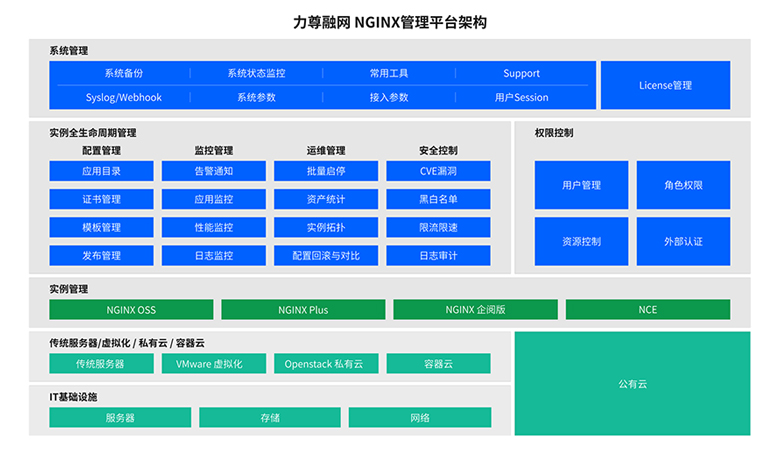Viewport: 780px width, 450px height.
Task: Select the VMware 虚拟化 box
Action: click(214, 363)
